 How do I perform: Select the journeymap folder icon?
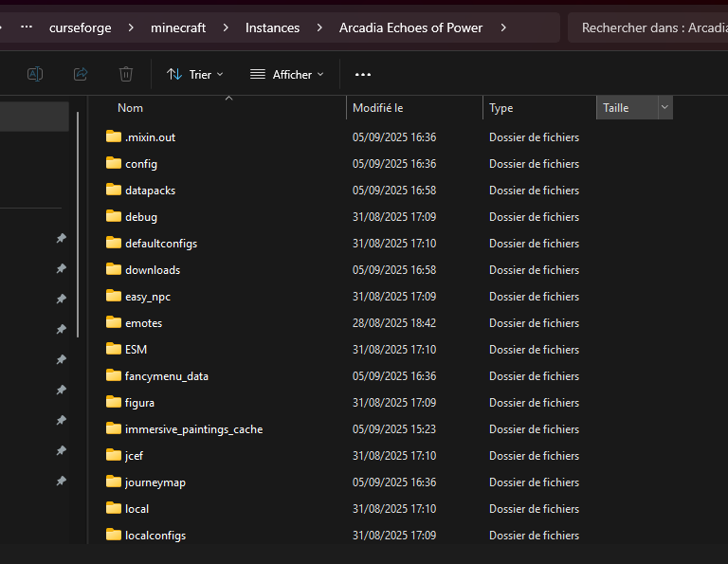(114, 482)
